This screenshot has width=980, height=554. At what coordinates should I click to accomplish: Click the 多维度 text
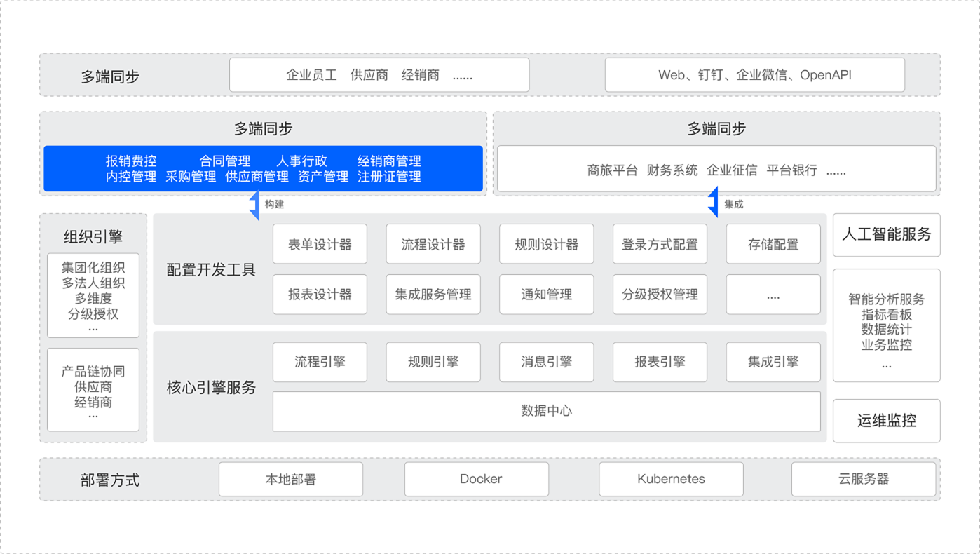pos(93,299)
